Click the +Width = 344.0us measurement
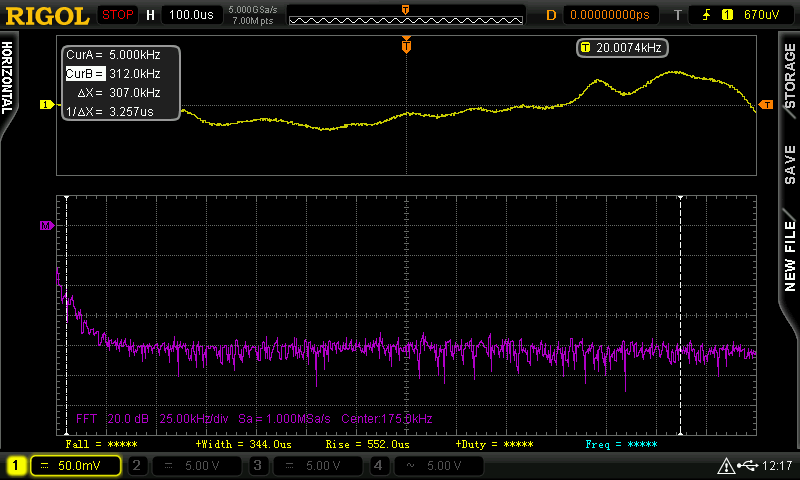The image size is (800, 480). click(243, 444)
